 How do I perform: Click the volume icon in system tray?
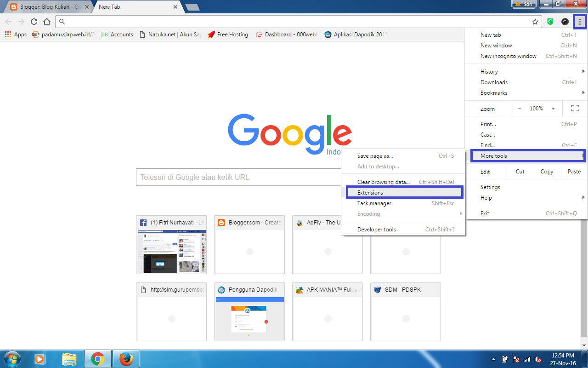[538, 359]
